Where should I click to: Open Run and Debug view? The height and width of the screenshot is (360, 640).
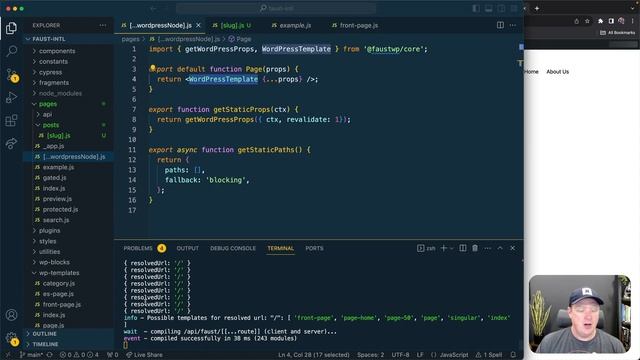11,98
